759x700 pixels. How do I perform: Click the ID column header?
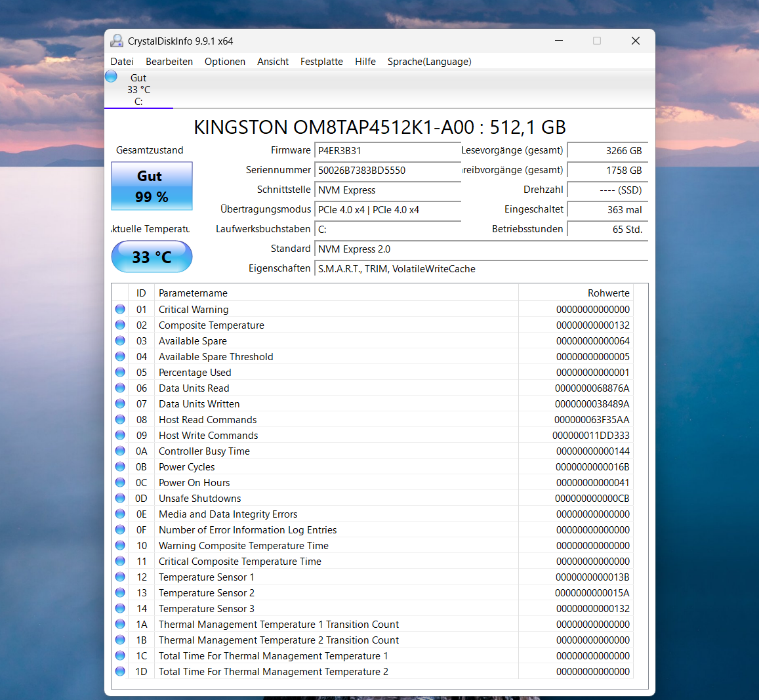(x=141, y=293)
